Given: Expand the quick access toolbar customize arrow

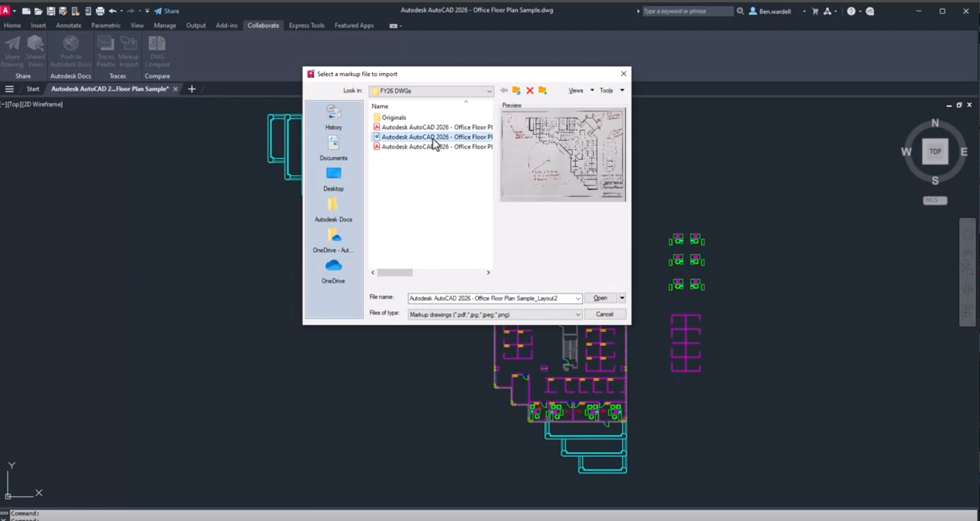Looking at the screenshot, I should [147, 11].
